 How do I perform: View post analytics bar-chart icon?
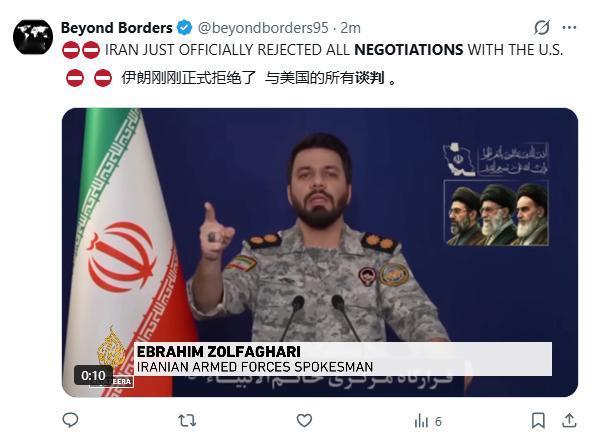[x=428, y=421]
